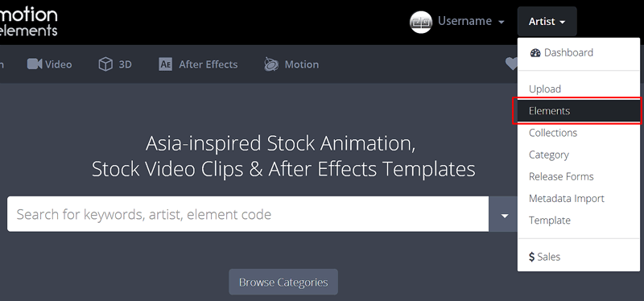
Task: Click the Dashboard gauge icon
Action: [x=535, y=52]
